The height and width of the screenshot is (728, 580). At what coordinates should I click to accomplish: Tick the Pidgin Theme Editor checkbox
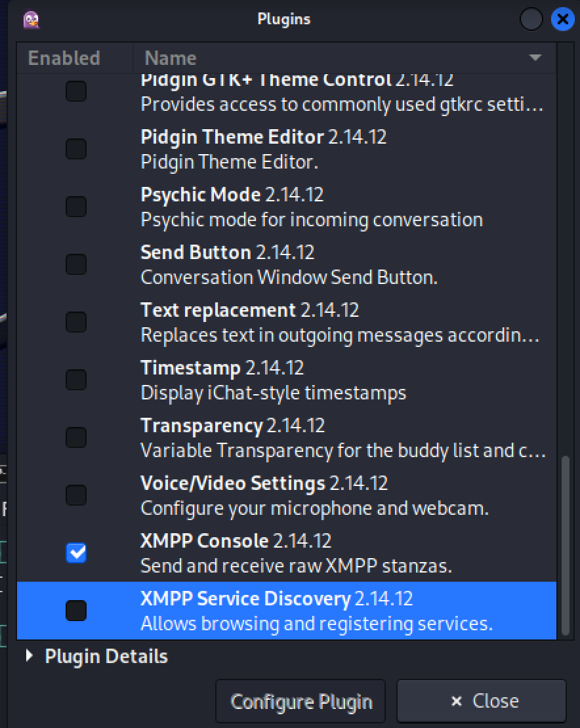76,149
